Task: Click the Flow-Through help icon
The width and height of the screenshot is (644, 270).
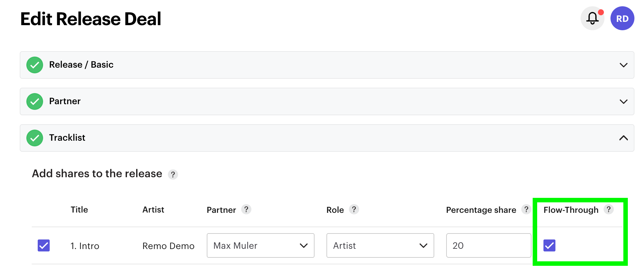Action: (608, 209)
